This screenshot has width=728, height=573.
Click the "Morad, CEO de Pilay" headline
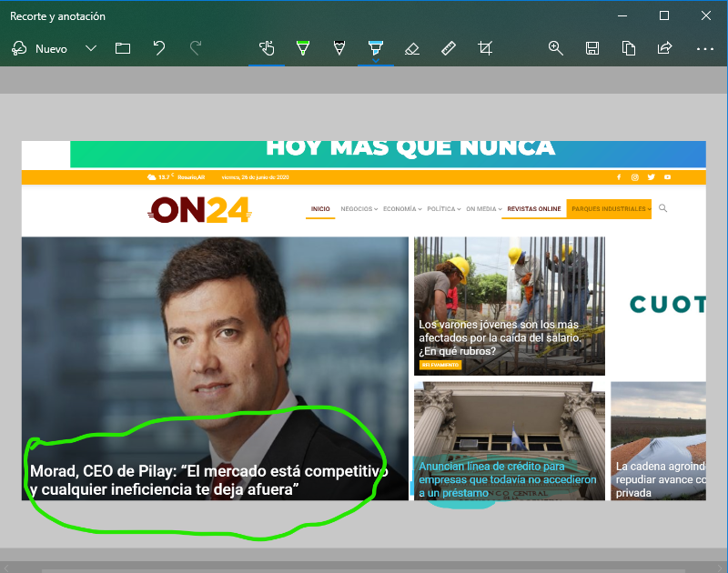coord(209,480)
